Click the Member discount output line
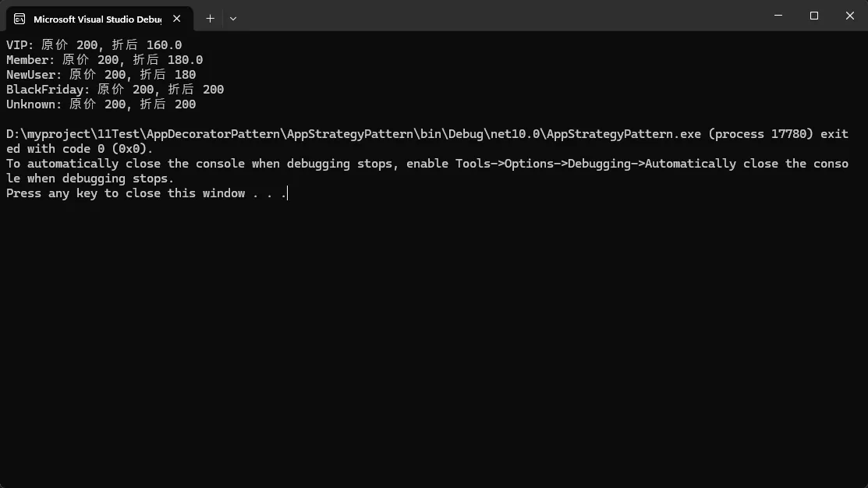868x488 pixels. coord(104,60)
